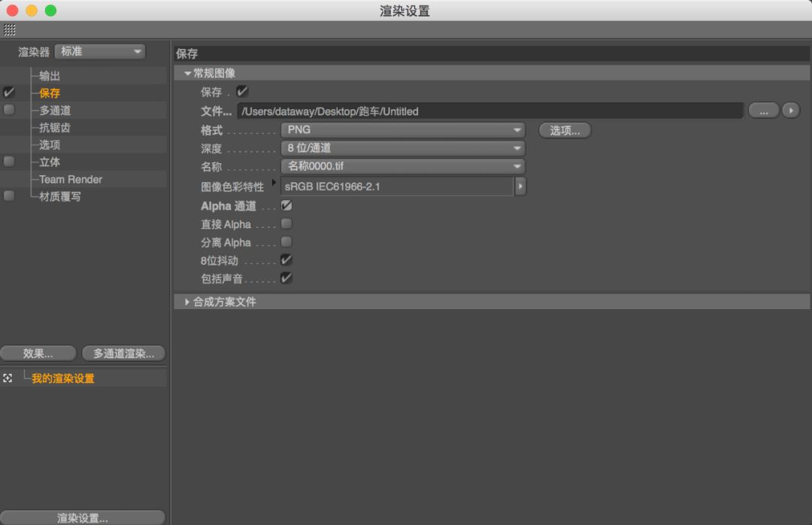Select 输出 in settings list
The width and height of the screenshot is (812, 525).
50,76
